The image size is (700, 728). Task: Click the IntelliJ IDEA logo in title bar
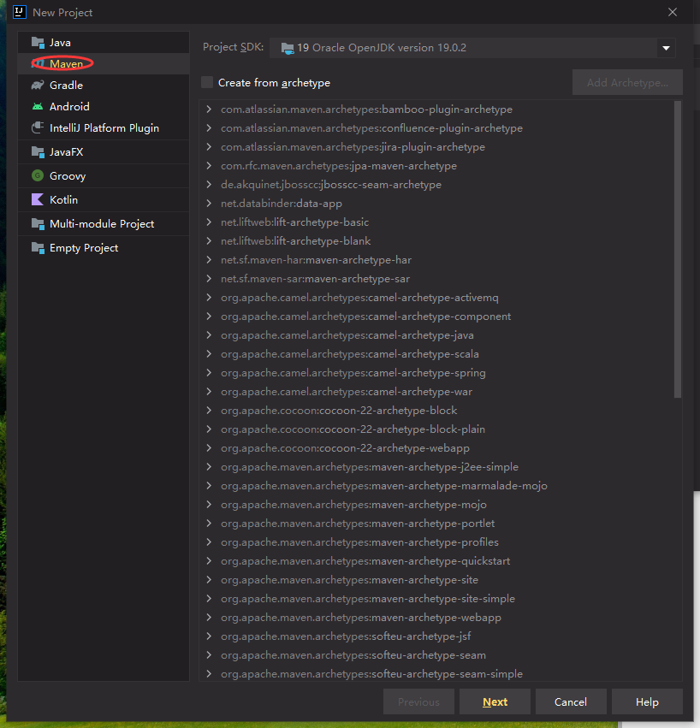coord(20,12)
